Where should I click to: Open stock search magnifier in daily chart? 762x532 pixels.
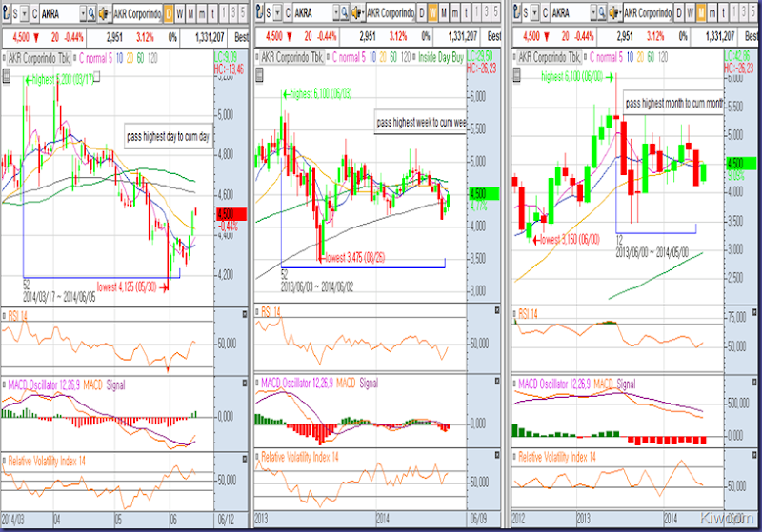90,13
